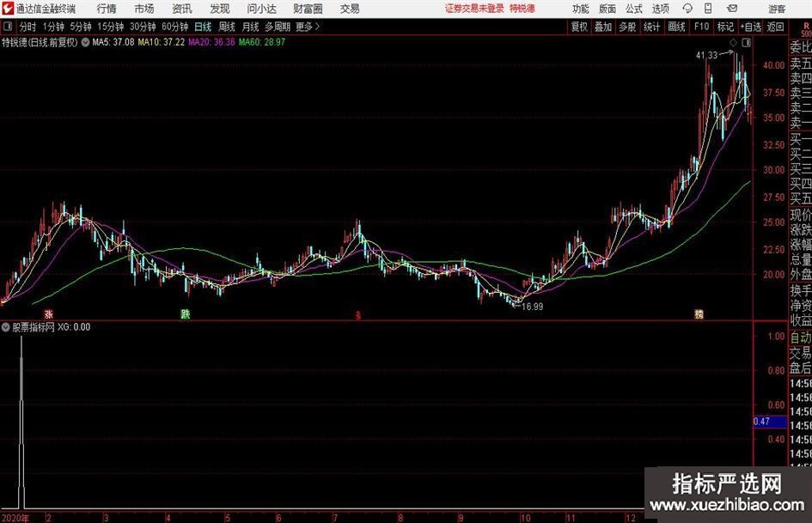The image size is (812, 523).
Task: Open 多周期 multi-period view
Action: (x=278, y=27)
